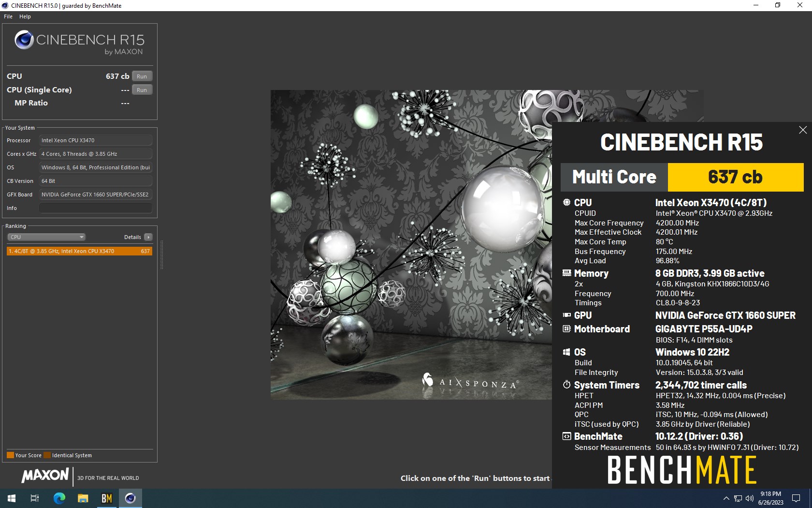
Task: Click the Memory module icon in BenchMate panel
Action: [566, 273]
